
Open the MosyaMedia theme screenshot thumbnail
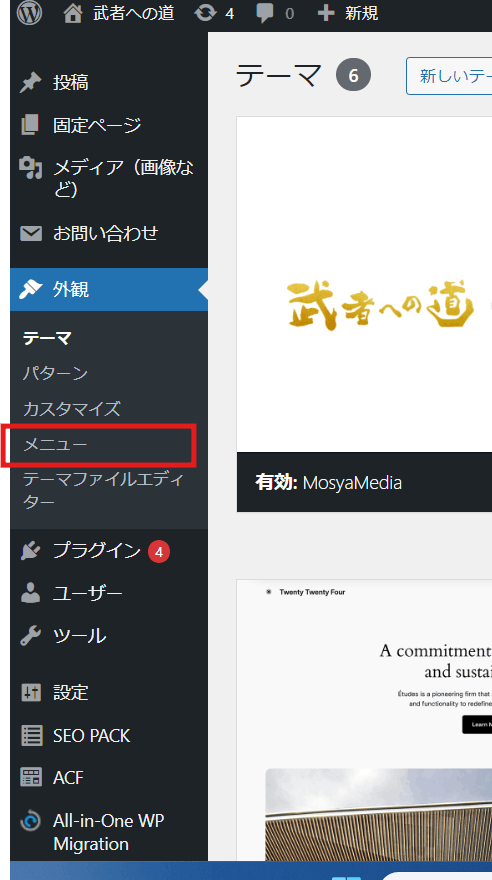point(364,285)
